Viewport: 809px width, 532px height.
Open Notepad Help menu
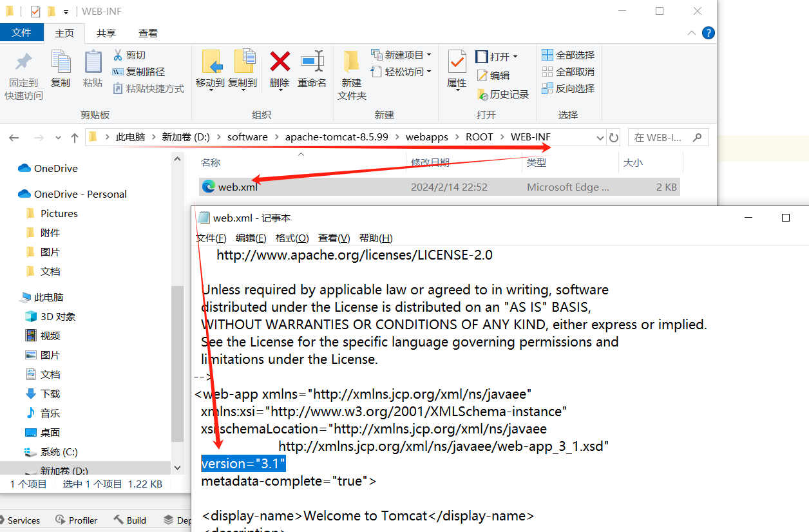coord(376,238)
